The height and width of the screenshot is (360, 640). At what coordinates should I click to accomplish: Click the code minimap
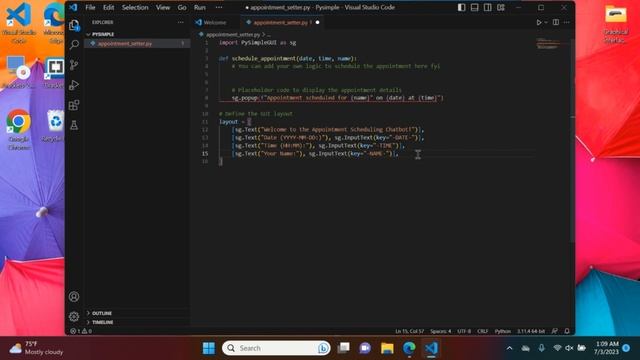point(548,44)
